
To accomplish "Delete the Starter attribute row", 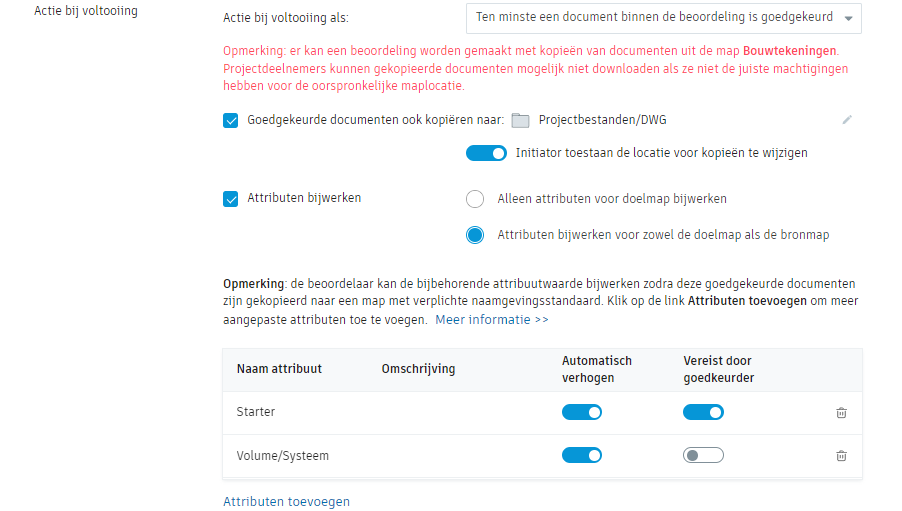I will point(841,412).
